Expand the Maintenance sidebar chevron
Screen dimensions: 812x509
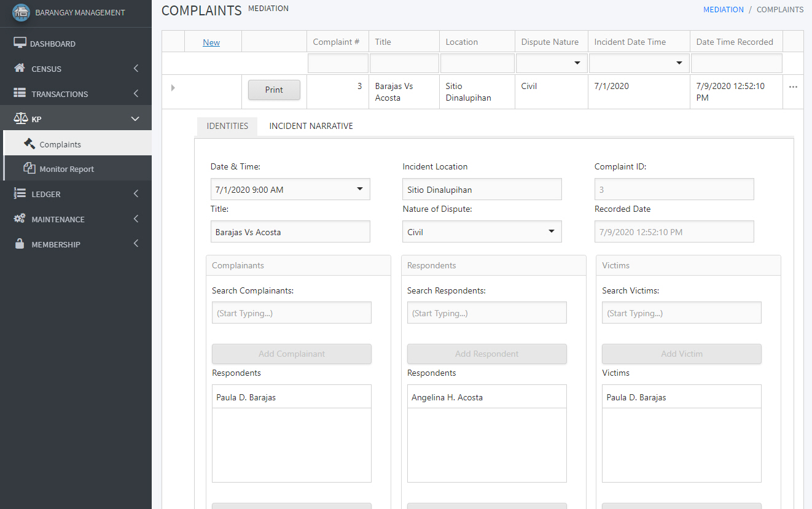click(x=136, y=219)
